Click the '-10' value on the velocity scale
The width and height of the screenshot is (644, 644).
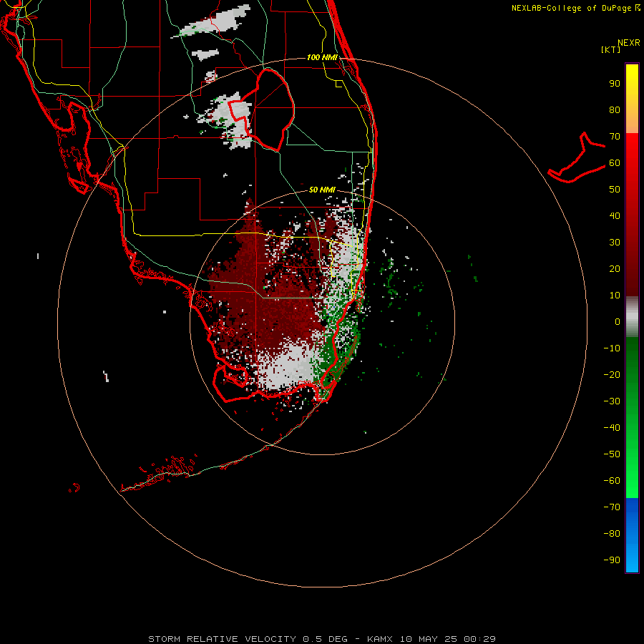[612, 348]
